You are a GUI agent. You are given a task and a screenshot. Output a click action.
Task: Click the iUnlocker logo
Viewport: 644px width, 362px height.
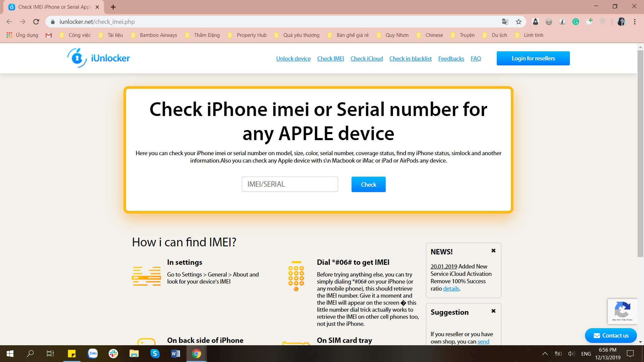[x=98, y=58]
